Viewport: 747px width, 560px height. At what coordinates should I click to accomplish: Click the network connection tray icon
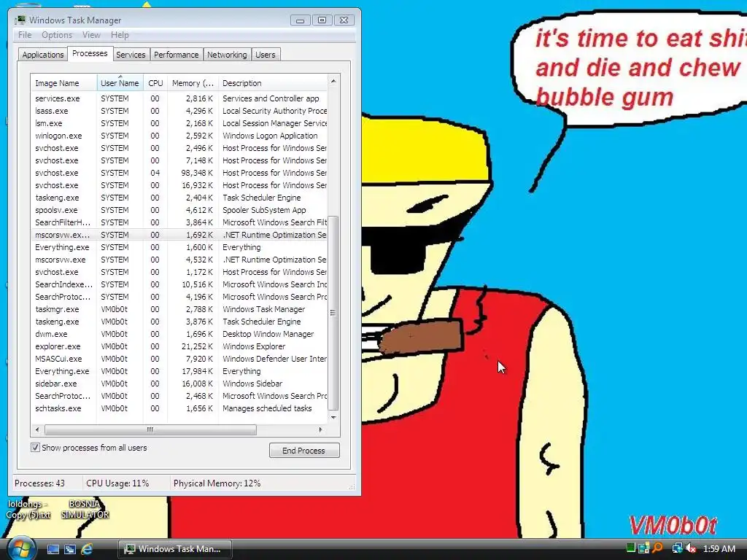tap(677, 548)
